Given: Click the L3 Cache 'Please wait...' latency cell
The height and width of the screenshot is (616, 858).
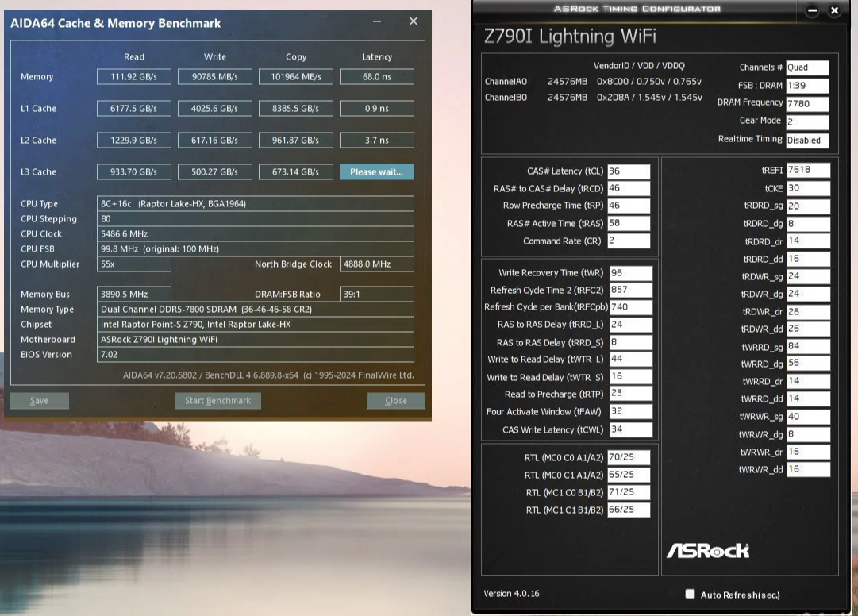Looking at the screenshot, I should click(x=377, y=171).
